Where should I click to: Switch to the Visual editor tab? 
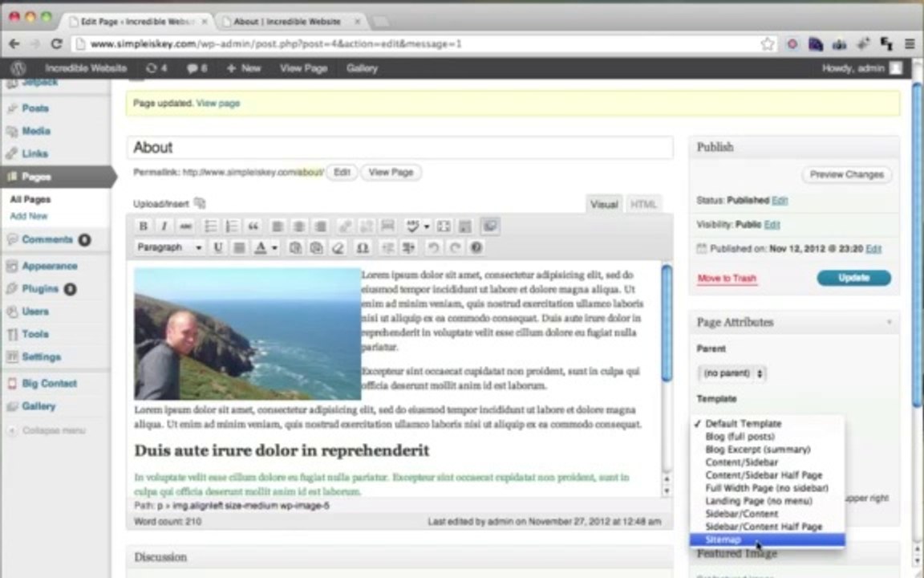coord(604,204)
